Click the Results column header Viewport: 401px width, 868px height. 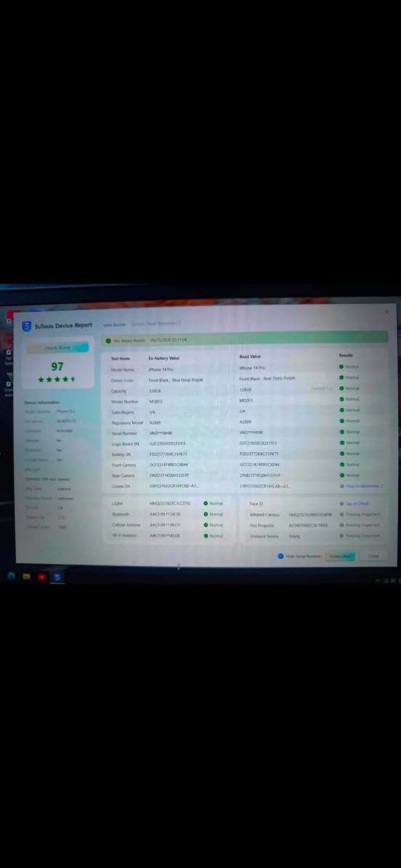(346, 356)
